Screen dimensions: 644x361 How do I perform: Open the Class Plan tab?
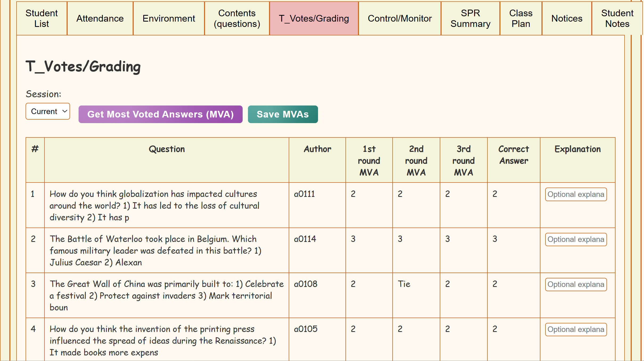(x=521, y=18)
